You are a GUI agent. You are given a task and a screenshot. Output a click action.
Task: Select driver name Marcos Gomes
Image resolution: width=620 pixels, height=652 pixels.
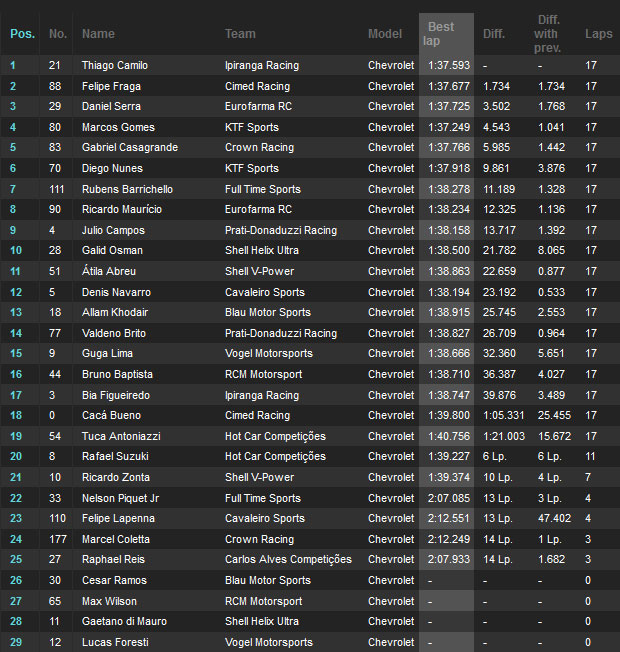tap(118, 127)
